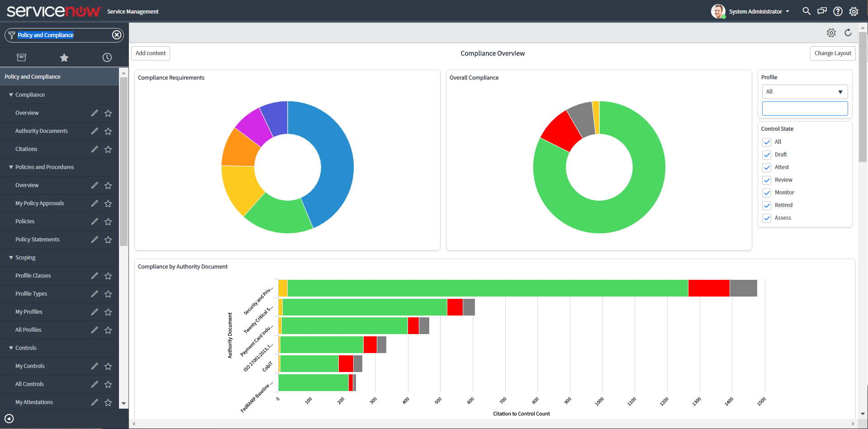Toggle the Retired control state checkbox
This screenshot has height=429, width=868.
pos(767,206)
